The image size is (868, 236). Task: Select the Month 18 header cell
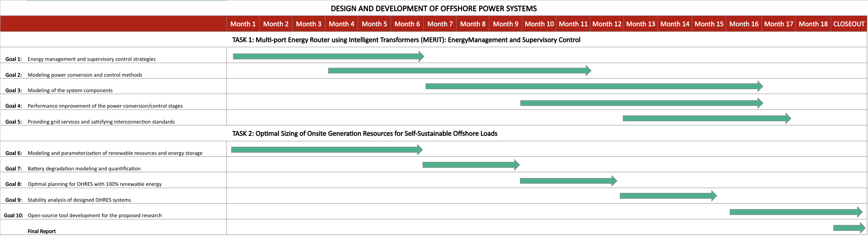point(813,24)
